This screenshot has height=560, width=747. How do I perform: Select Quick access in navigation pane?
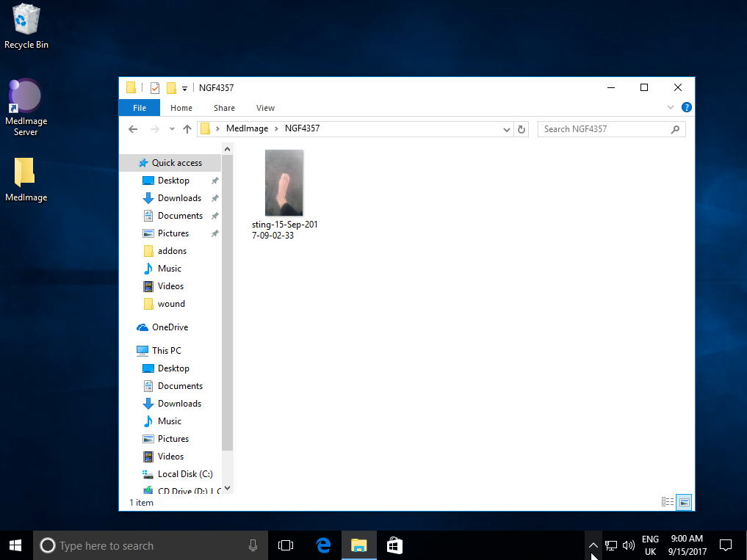170,163
